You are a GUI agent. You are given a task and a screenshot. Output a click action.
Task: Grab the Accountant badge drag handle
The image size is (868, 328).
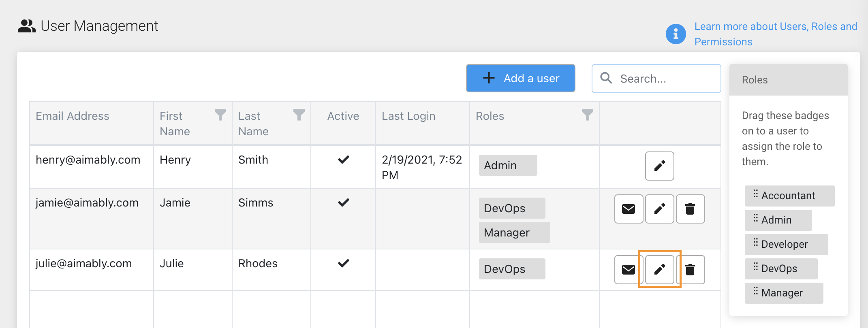click(755, 194)
